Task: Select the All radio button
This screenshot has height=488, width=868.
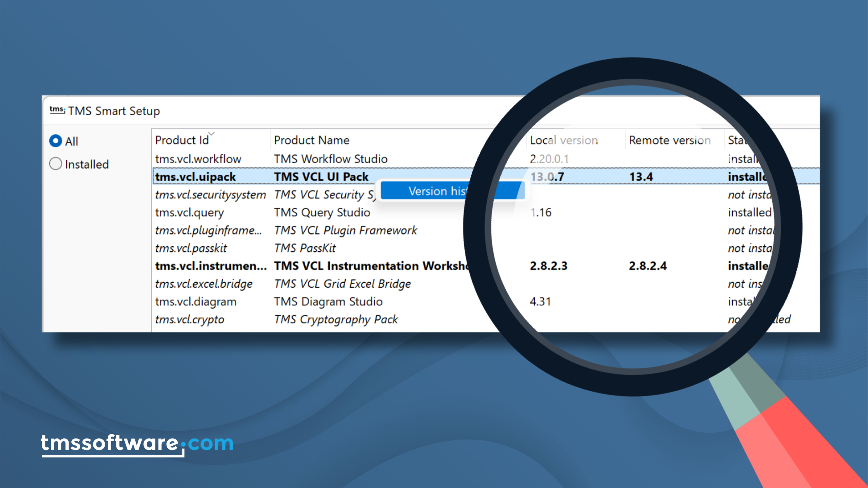Action: 56,141
